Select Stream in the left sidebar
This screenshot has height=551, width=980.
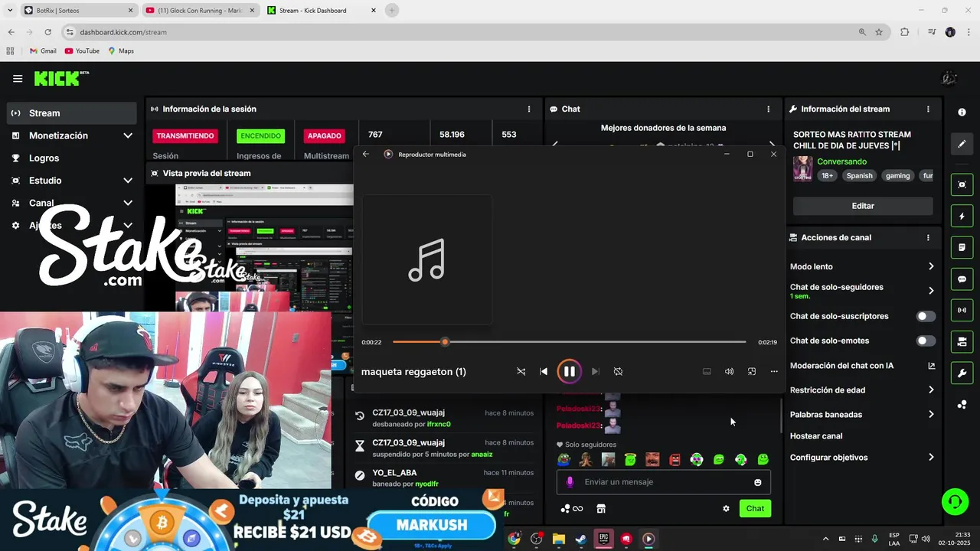[72, 113]
